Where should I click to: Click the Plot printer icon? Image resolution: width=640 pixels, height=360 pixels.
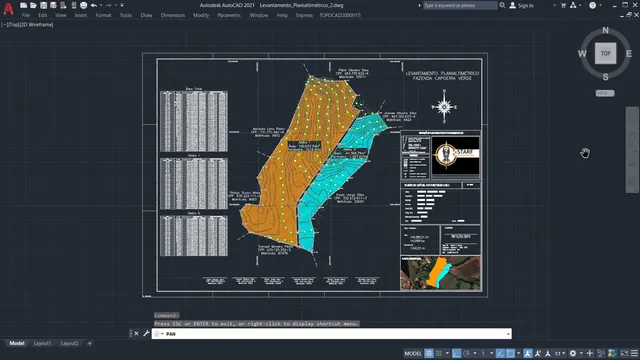tap(83, 5)
